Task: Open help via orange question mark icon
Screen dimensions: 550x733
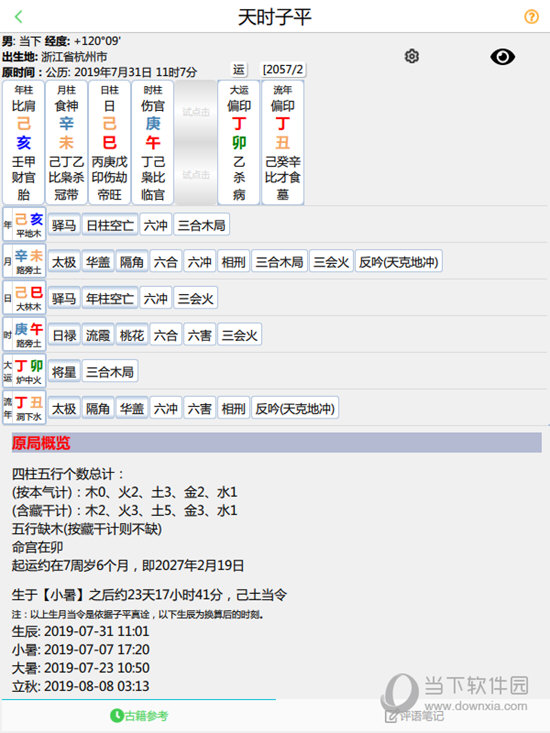Action: (531, 17)
